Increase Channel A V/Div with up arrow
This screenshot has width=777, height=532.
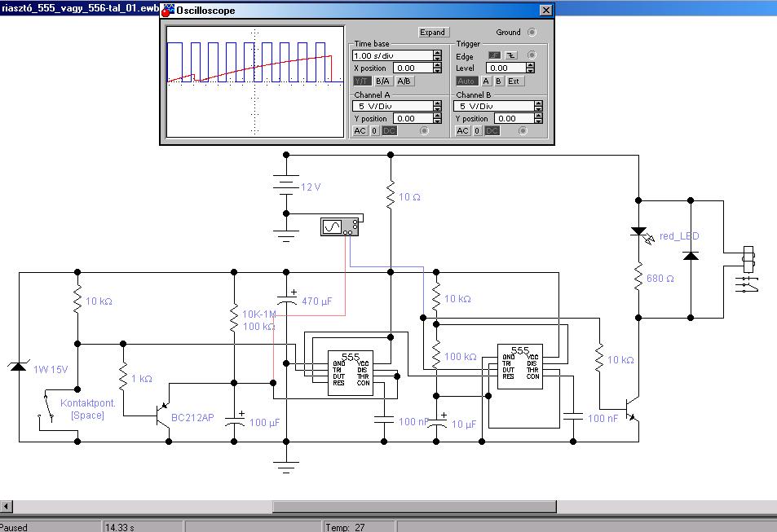pos(437,103)
